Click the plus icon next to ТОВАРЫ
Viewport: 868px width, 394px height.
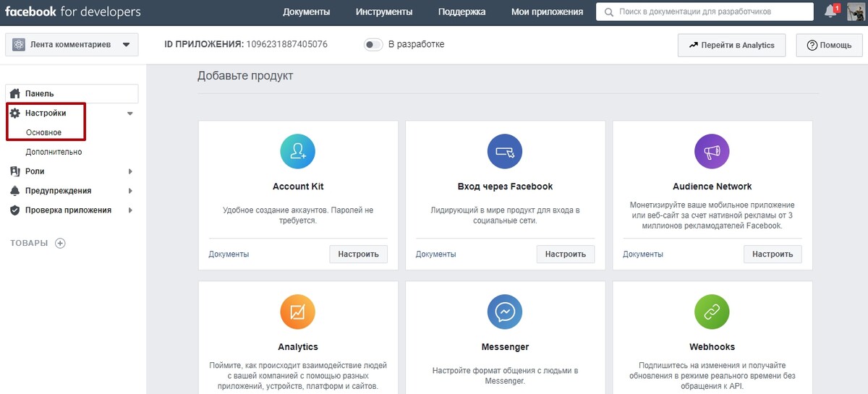pos(61,243)
